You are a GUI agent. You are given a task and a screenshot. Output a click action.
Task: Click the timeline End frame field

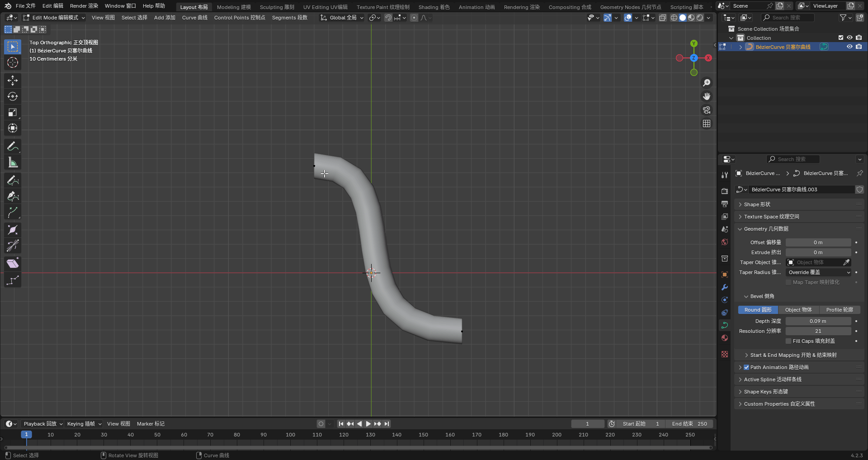689,424
